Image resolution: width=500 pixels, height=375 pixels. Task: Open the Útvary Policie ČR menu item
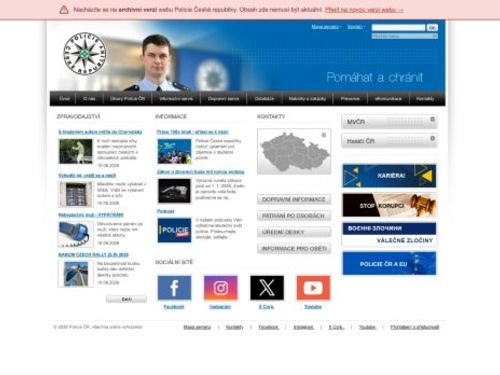coord(127,99)
